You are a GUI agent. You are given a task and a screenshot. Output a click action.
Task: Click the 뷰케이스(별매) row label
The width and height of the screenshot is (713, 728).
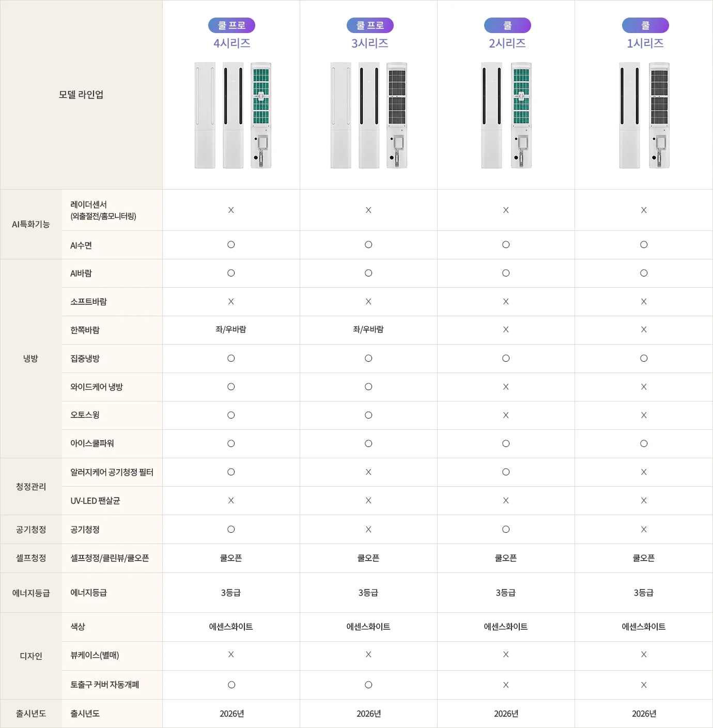click(x=95, y=656)
